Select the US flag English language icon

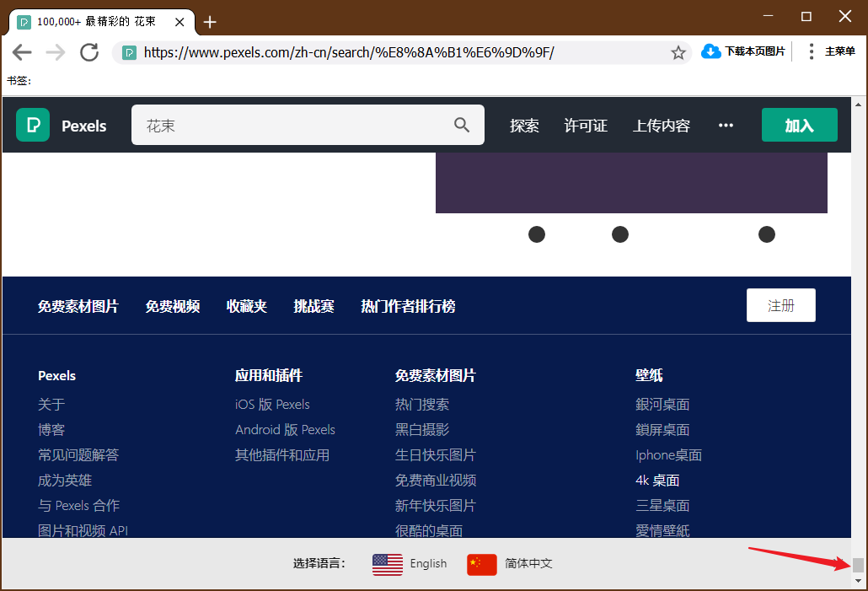388,564
